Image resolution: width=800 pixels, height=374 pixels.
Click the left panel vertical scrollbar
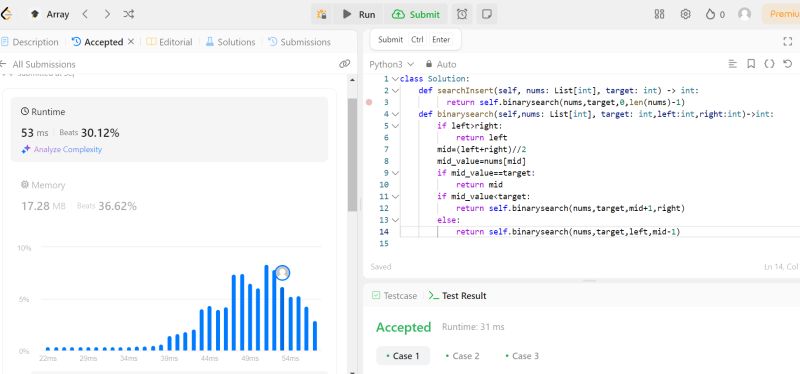[x=352, y=155]
